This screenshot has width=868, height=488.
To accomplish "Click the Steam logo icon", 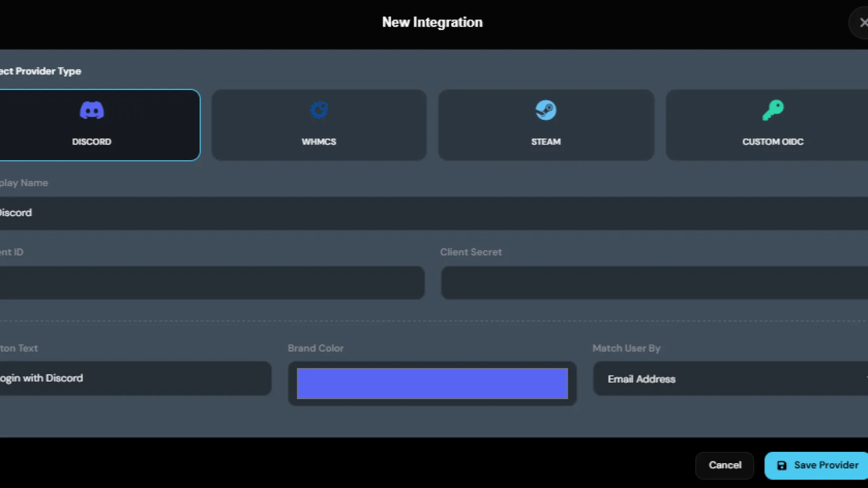I will (x=546, y=110).
